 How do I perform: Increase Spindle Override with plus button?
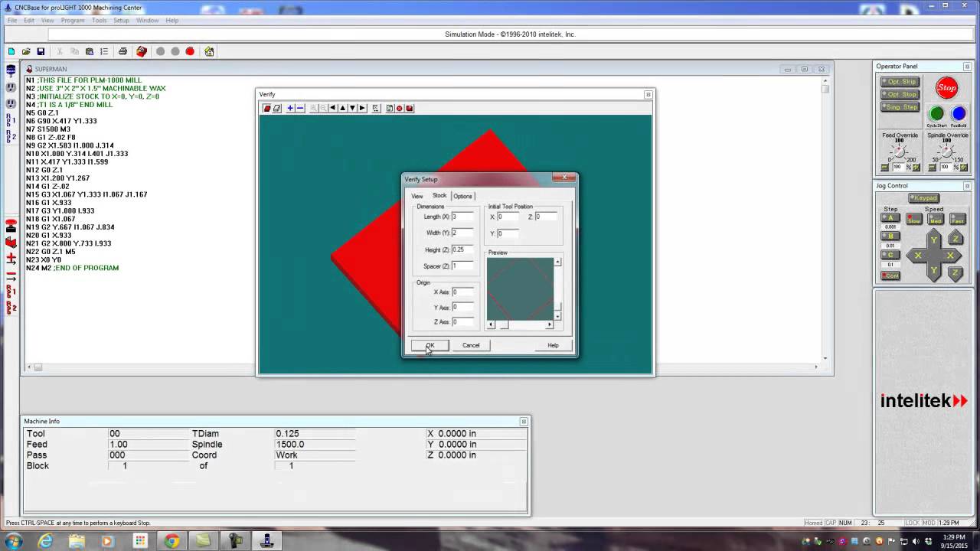click(x=963, y=168)
